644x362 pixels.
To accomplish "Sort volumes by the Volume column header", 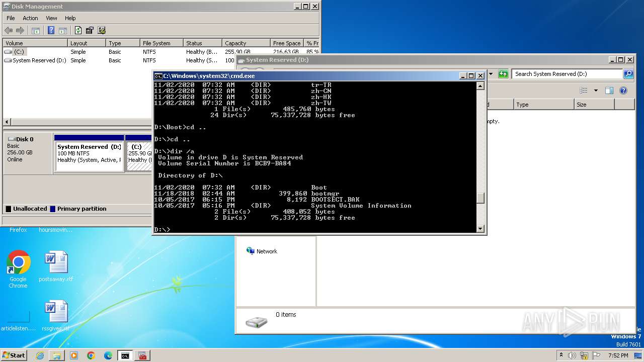I will pyautogui.click(x=35, y=43).
